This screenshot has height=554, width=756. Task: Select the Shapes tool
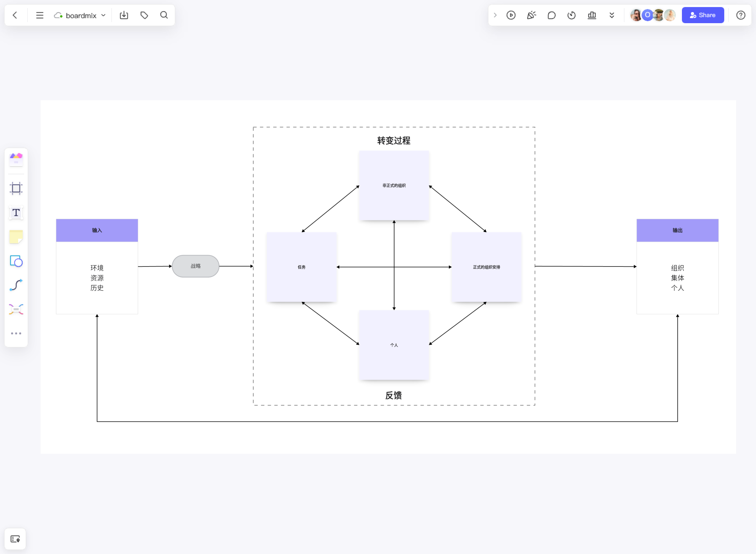pos(16,261)
